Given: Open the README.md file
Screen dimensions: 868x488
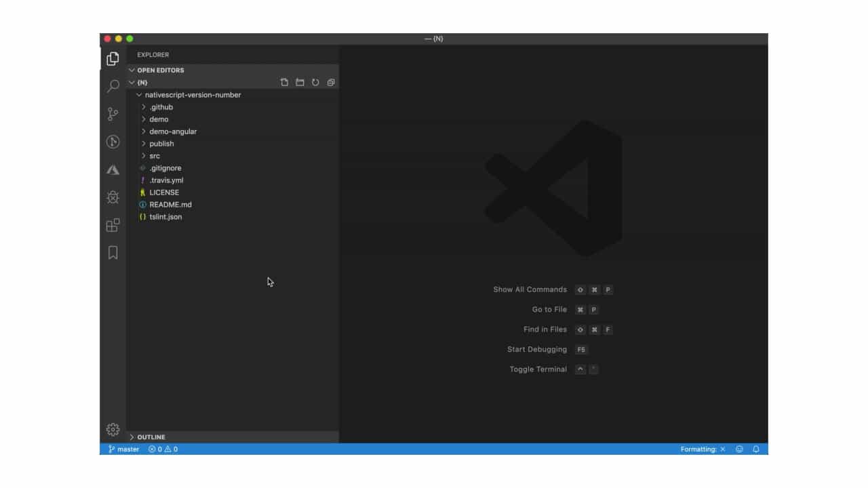Looking at the screenshot, I should (233, 205).
